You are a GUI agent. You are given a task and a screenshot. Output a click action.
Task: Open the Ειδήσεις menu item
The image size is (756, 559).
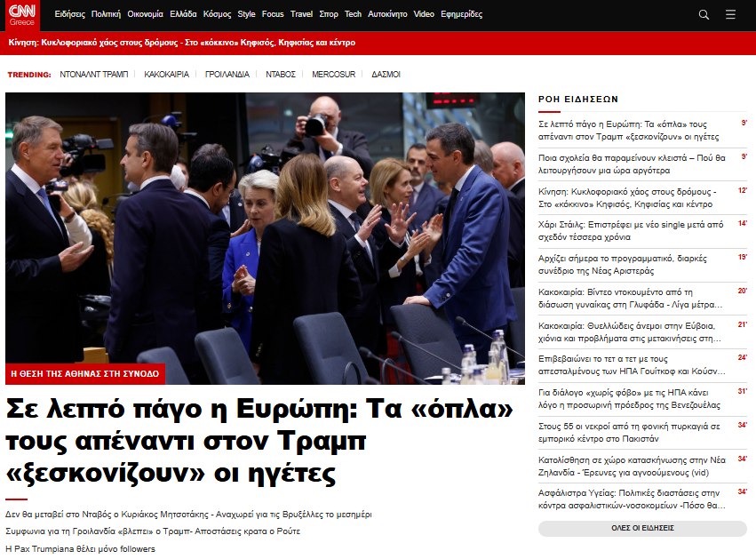tap(70, 14)
